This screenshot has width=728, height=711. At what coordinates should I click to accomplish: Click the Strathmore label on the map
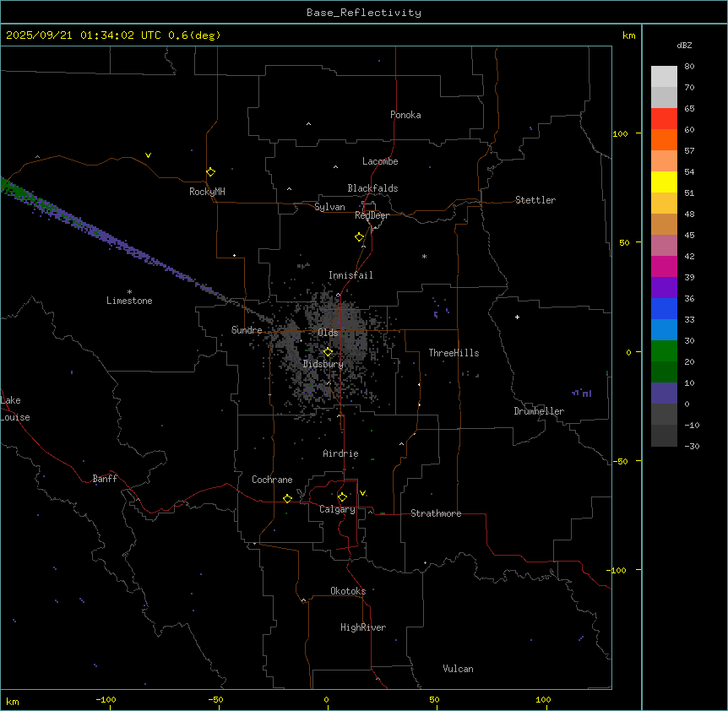click(436, 513)
